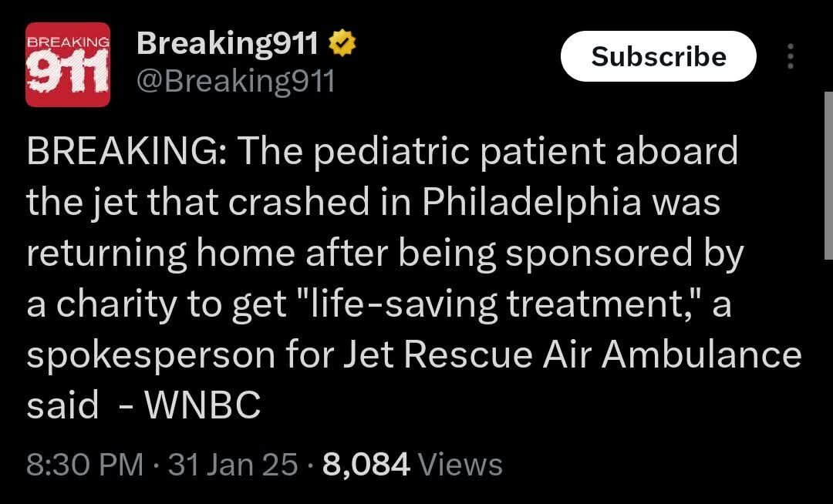The height and width of the screenshot is (504, 833).
Task: Click the gold verified badge
Action: (342, 45)
